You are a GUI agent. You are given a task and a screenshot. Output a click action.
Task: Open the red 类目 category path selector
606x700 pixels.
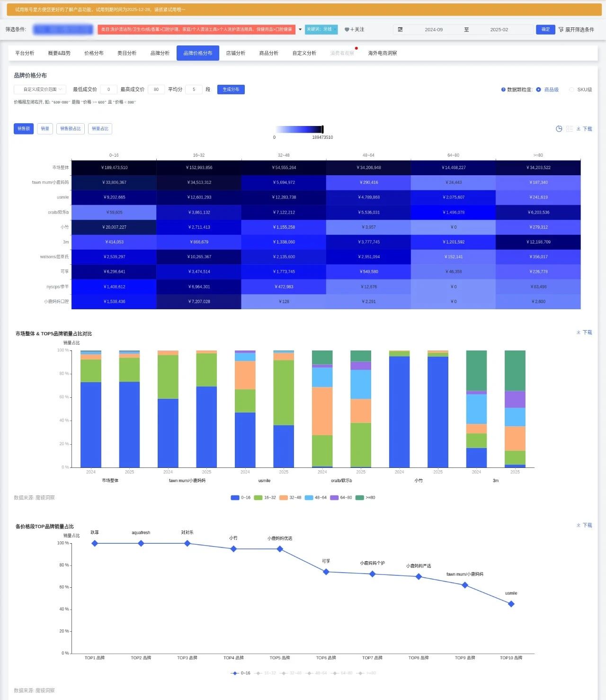[x=196, y=29]
